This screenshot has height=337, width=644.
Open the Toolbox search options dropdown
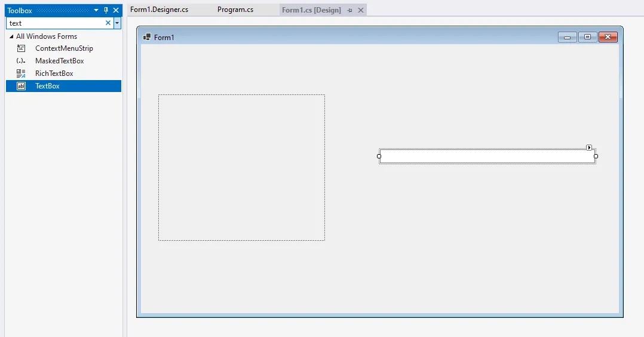pos(117,23)
